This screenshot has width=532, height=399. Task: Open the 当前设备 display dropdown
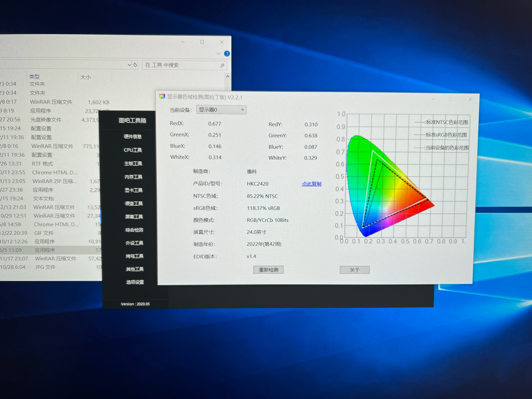(x=221, y=110)
